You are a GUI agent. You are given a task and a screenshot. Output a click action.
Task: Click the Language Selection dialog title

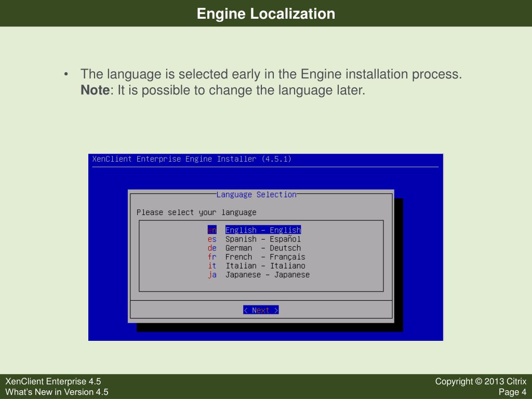tap(256, 194)
